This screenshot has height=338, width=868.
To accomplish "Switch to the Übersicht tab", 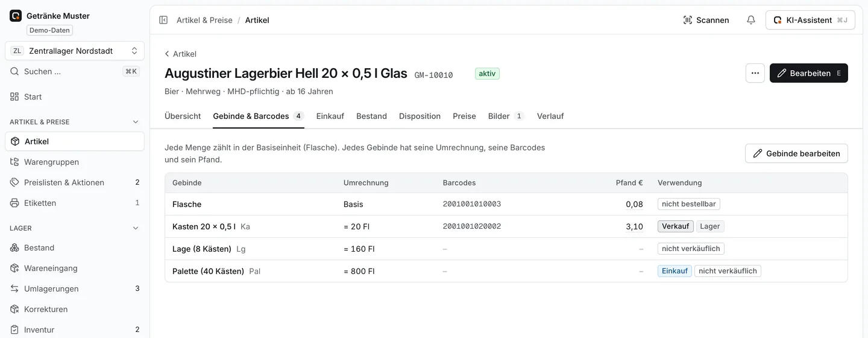I will [183, 116].
